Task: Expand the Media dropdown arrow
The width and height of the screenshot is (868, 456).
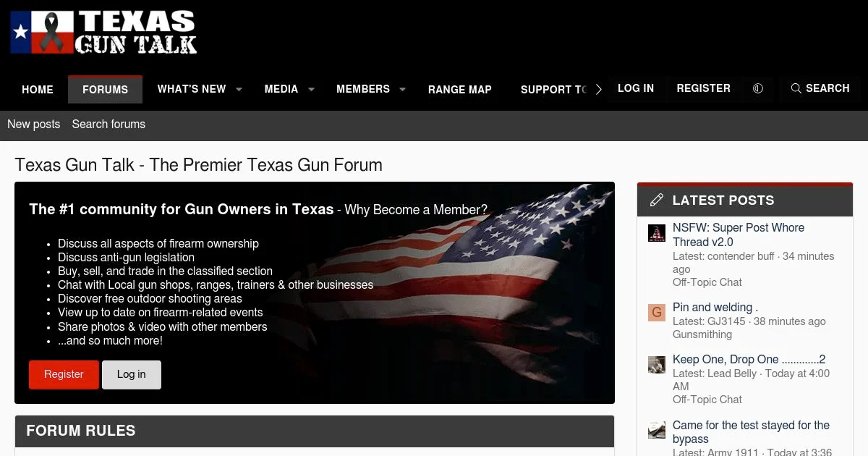Action: pyautogui.click(x=311, y=90)
